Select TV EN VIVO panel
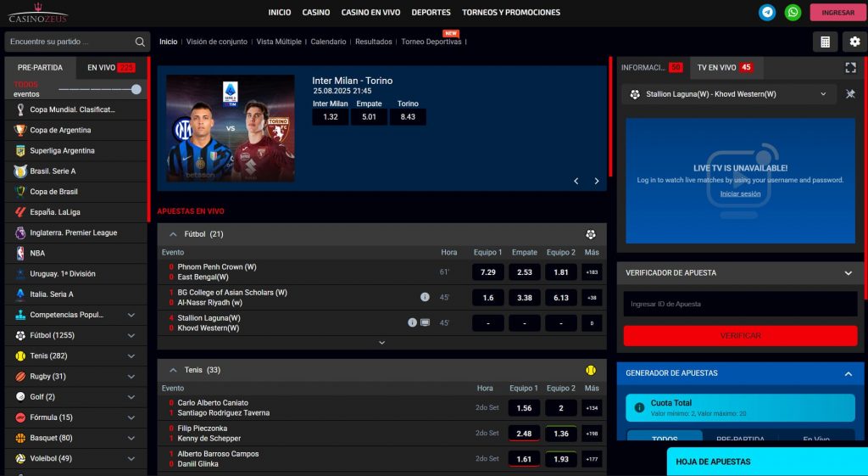This screenshot has height=476, width=868. click(x=725, y=68)
